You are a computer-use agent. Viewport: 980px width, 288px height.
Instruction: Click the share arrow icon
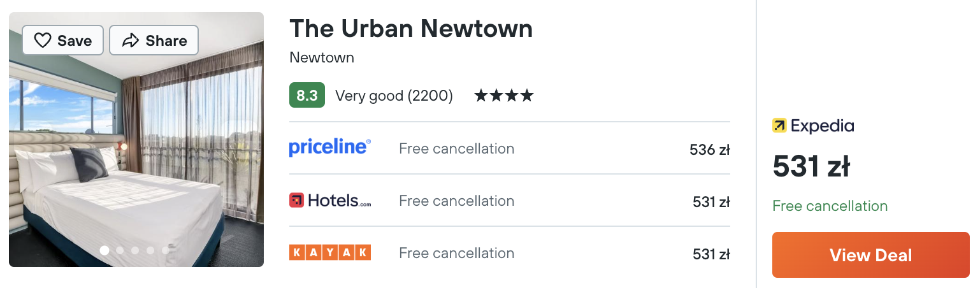pyautogui.click(x=131, y=41)
